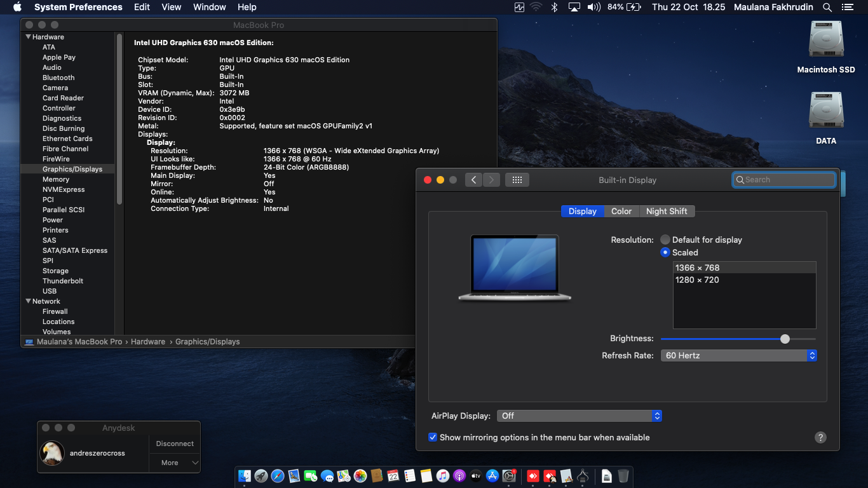Viewport: 868px width, 488px height.
Task: Click the Bluetooth icon in menu bar
Action: 554,7
